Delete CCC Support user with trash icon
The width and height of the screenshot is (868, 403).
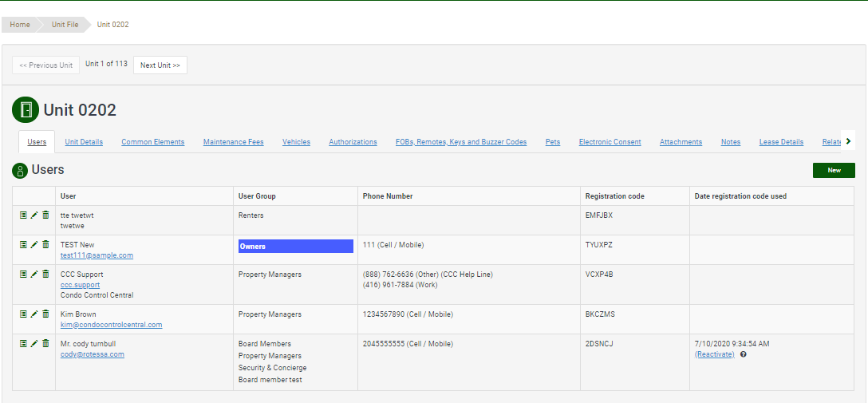45,275
